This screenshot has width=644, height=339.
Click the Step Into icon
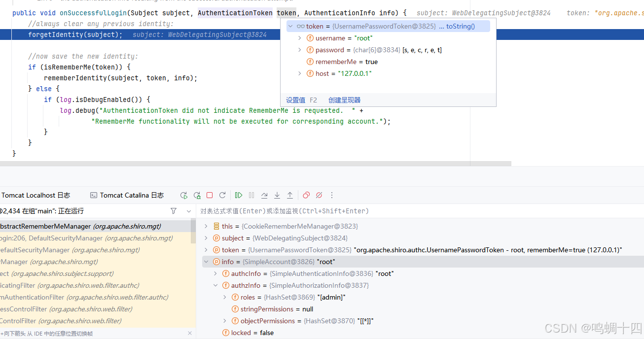click(x=277, y=195)
